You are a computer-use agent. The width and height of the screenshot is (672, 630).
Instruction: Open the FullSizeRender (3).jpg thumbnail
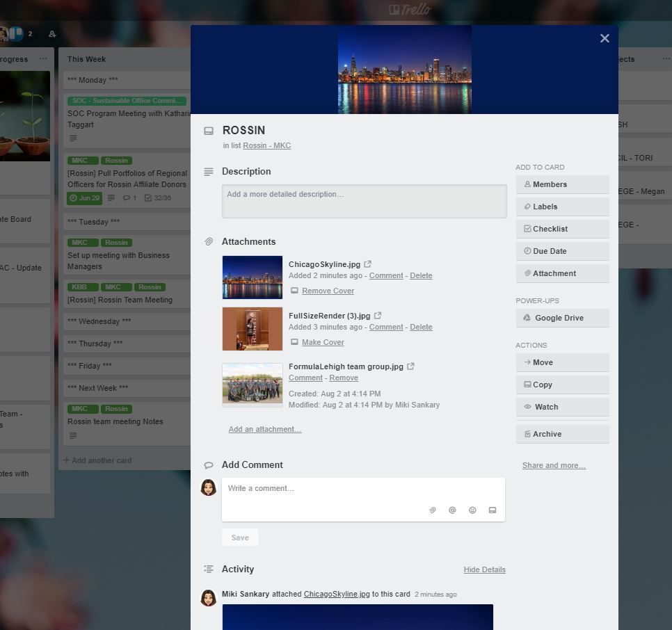pyautogui.click(x=253, y=329)
